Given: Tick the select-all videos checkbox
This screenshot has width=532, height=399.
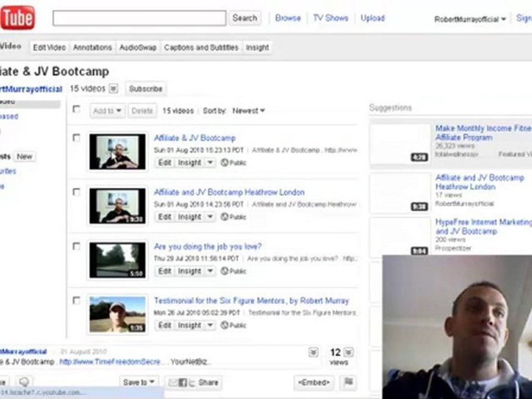Looking at the screenshot, I should tap(76, 109).
